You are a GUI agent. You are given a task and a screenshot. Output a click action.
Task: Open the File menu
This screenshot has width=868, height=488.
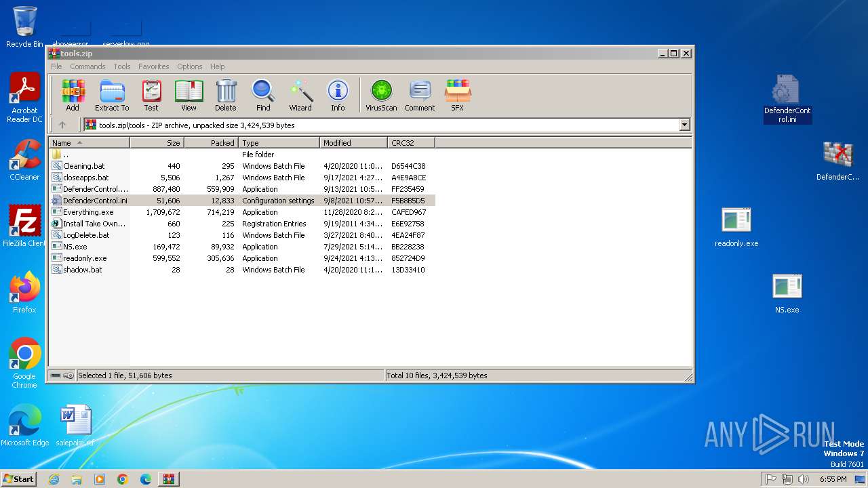coord(56,66)
